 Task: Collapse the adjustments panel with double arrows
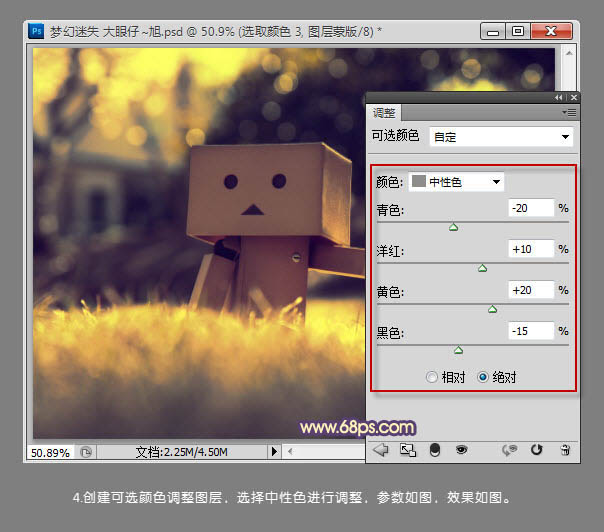[558, 98]
